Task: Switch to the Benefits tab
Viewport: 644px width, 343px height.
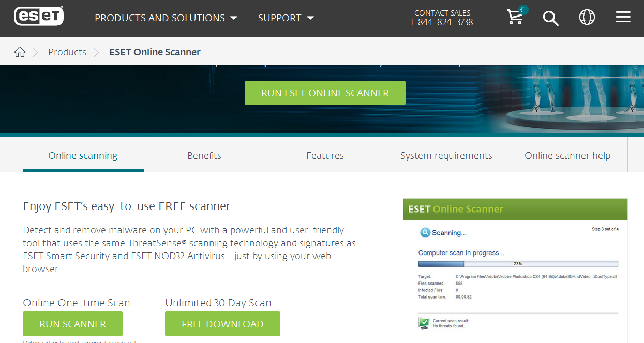Action: click(x=204, y=156)
